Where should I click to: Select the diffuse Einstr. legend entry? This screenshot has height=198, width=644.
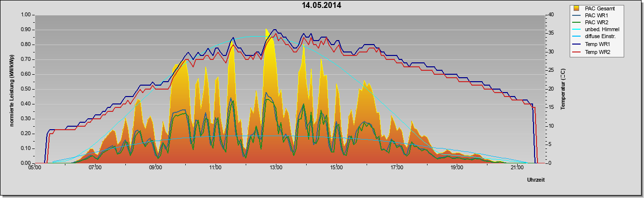coord(600,37)
